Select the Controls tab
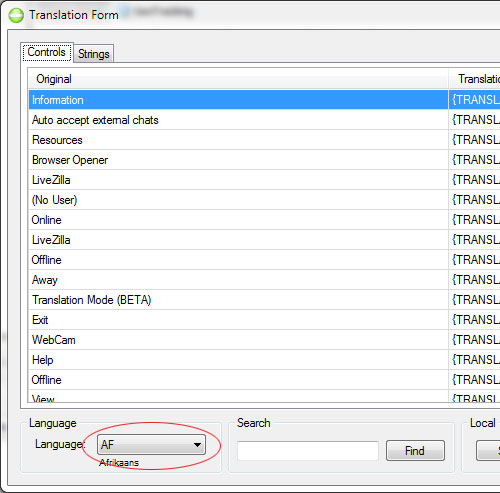 [x=47, y=52]
